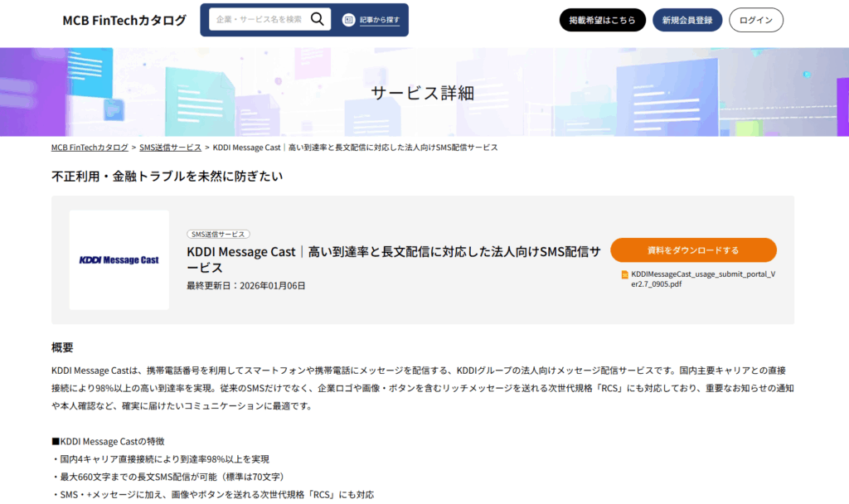Click the 掲載希望はこちら button
Image resolution: width=849 pixels, height=504 pixels.
[x=602, y=20]
